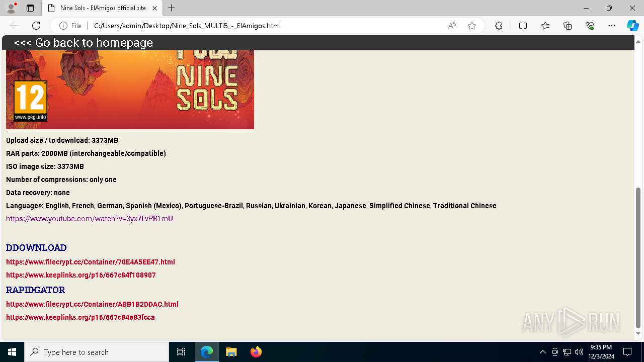Click the Nine Sols cover image
This screenshot has width=644, height=362.
[130, 89]
